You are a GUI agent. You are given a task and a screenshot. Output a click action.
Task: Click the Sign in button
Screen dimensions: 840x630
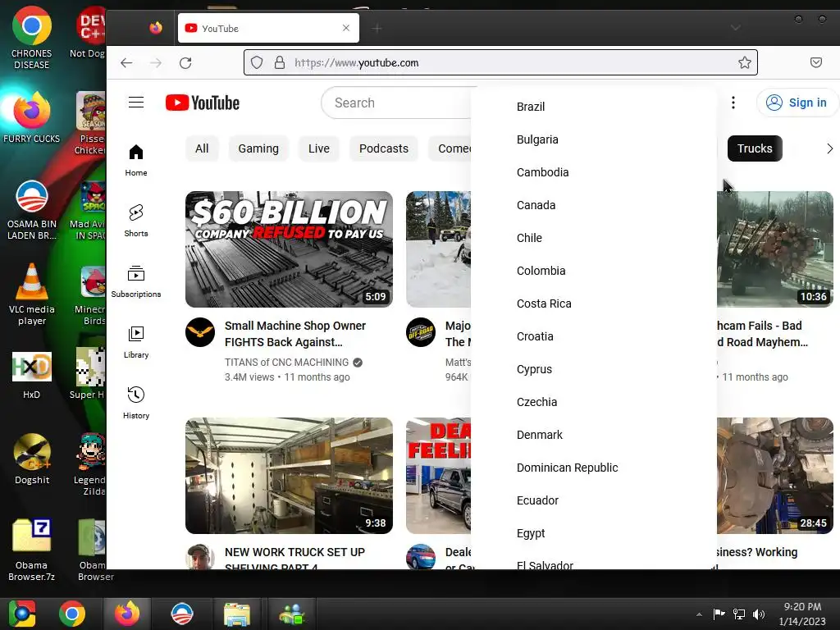tap(797, 103)
